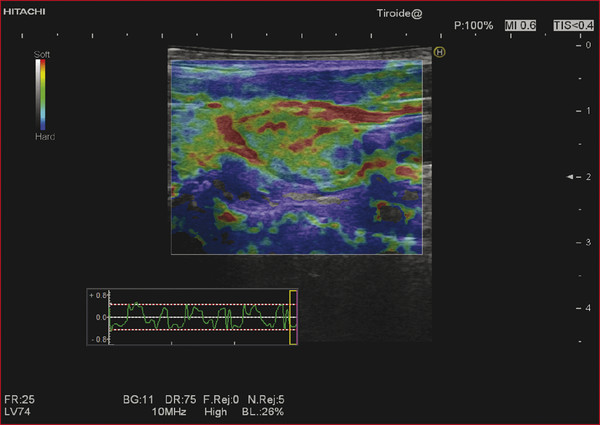The width and height of the screenshot is (600, 425).
Task: Click the BL.:26% blend value
Action: [262, 411]
